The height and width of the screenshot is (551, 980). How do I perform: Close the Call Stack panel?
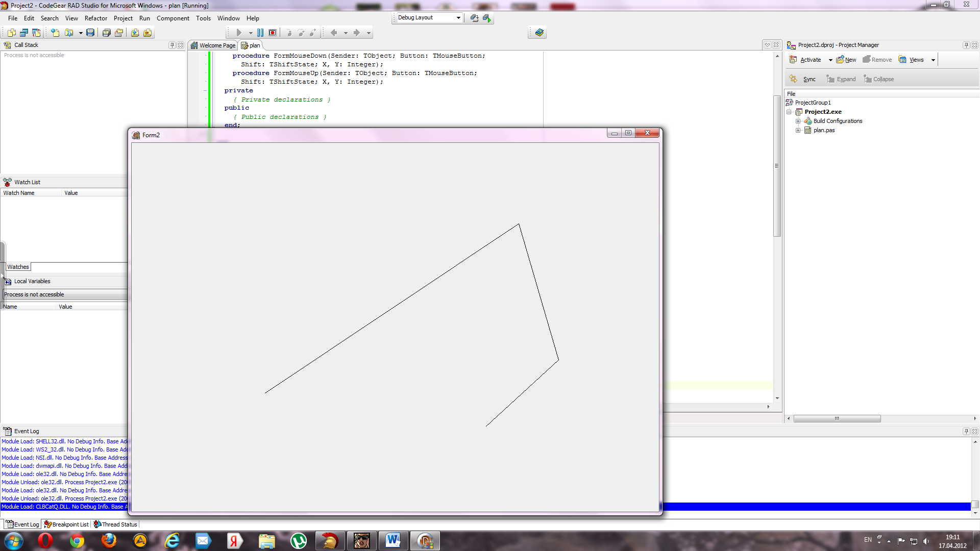coord(180,45)
